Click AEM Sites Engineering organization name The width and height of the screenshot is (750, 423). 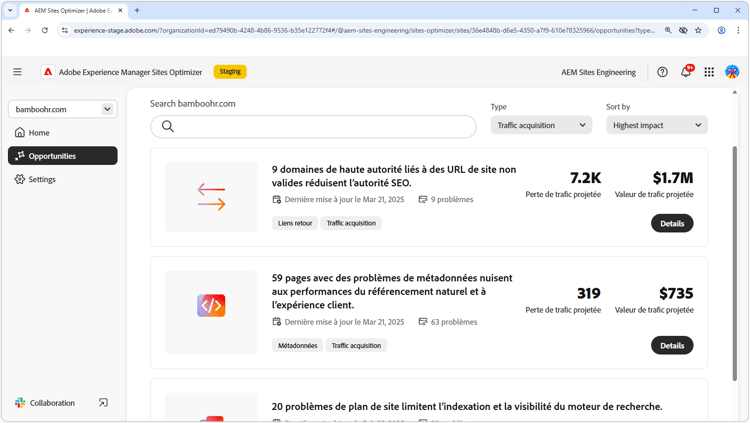pyautogui.click(x=598, y=72)
